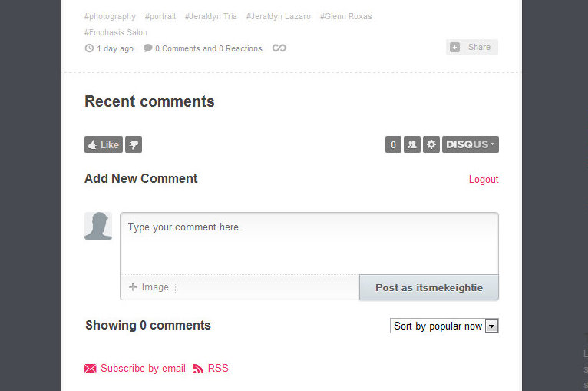588x391 pixels.
Task: Click the RSS feed icon
Action: [198, 369]
